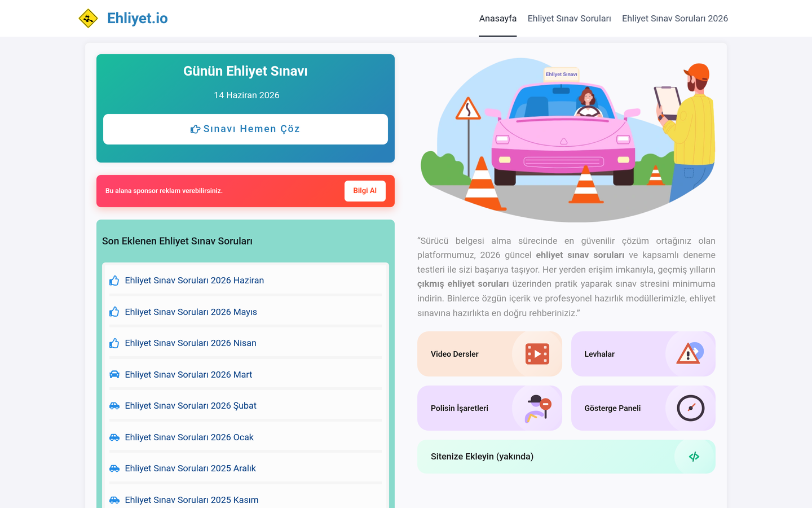Screen dimensions: 812x508
Task: Click car icon beside 2026 Şubat
Action: coord(114,406)
